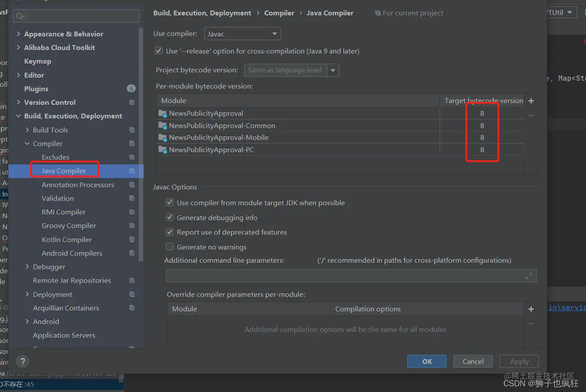Remove override with minus in compilation options table

[x=531, y=324]
